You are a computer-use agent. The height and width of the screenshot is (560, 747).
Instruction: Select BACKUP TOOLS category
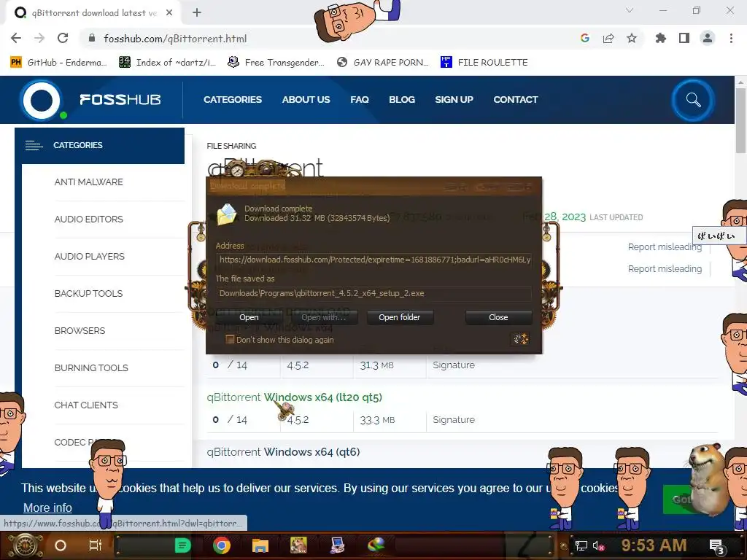point(88,293)
